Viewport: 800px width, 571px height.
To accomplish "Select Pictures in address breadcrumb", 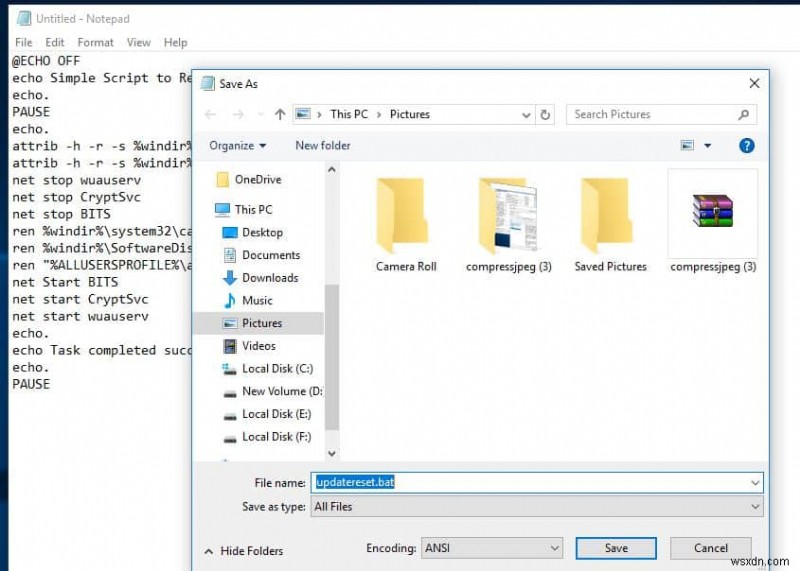I will point(410,114).
